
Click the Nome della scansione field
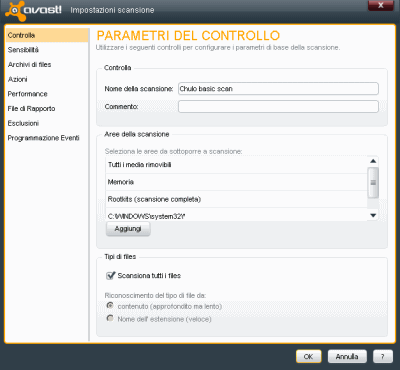click(278, 89)
